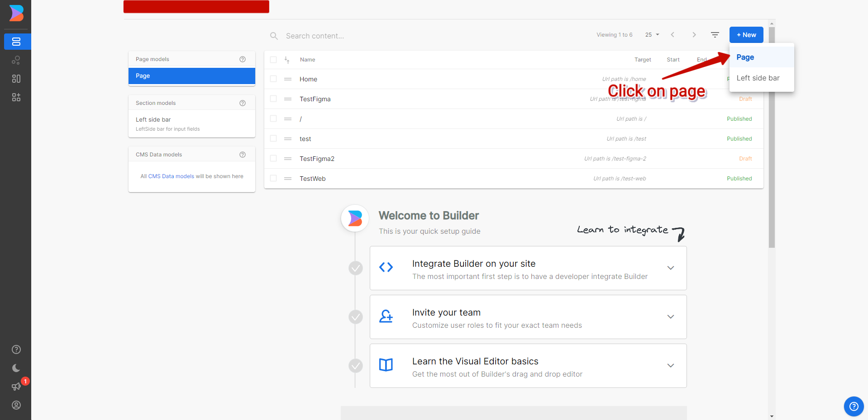Click the search magnifier icon
Viewport: 868px width, 420px height.
point(274,36)
